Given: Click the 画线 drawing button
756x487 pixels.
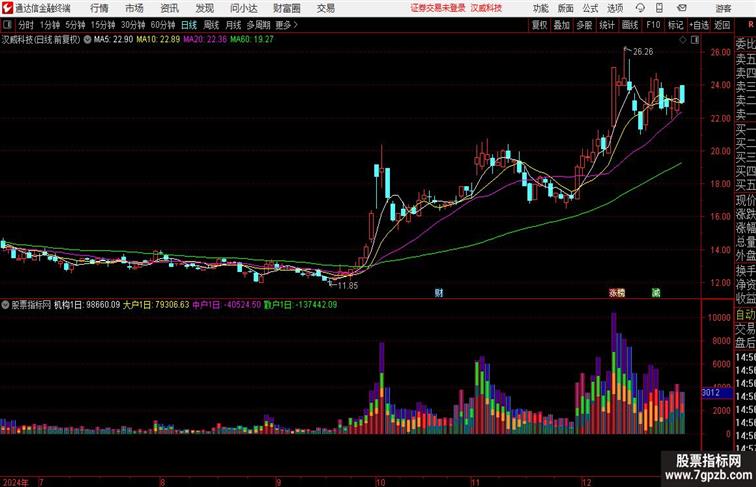Looking at the screenshot, I should tap(630, 25).
